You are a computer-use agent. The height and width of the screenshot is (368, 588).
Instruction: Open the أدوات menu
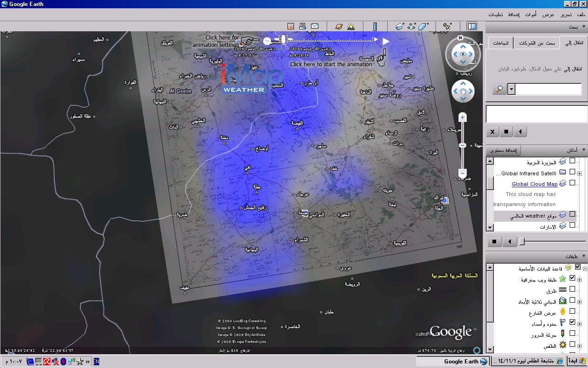531,15
